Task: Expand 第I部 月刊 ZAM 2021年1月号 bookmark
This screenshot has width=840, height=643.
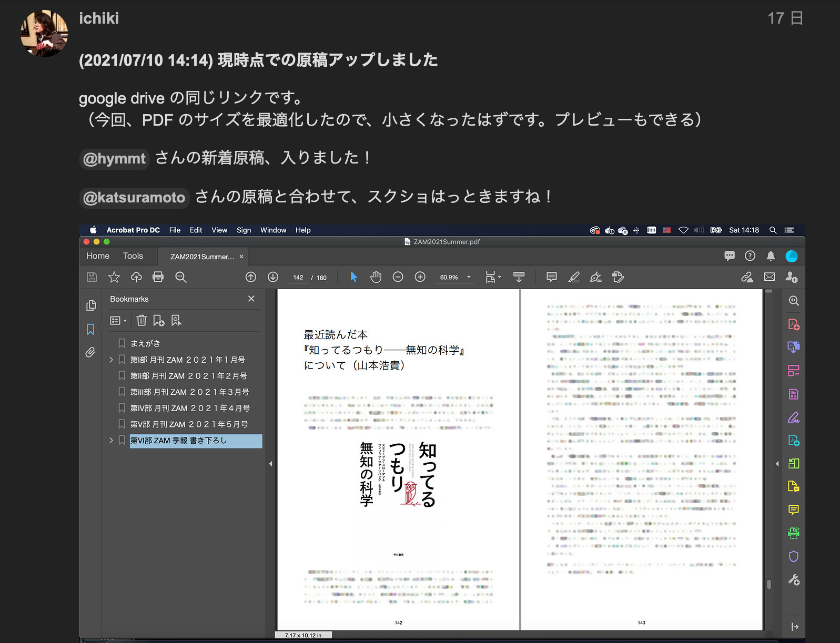Action: tap(111, 360)
